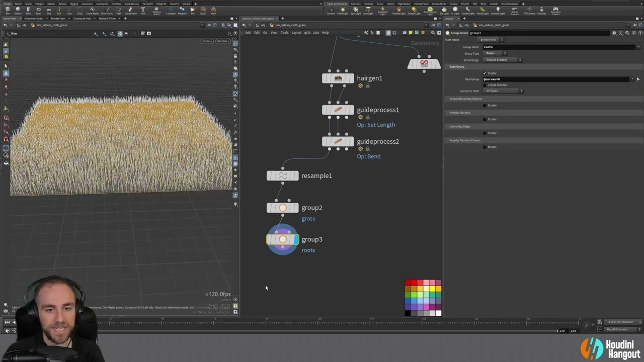Toggle Base Group Enable checkbox
644x362 pixels.
click(x=485, y=73)
